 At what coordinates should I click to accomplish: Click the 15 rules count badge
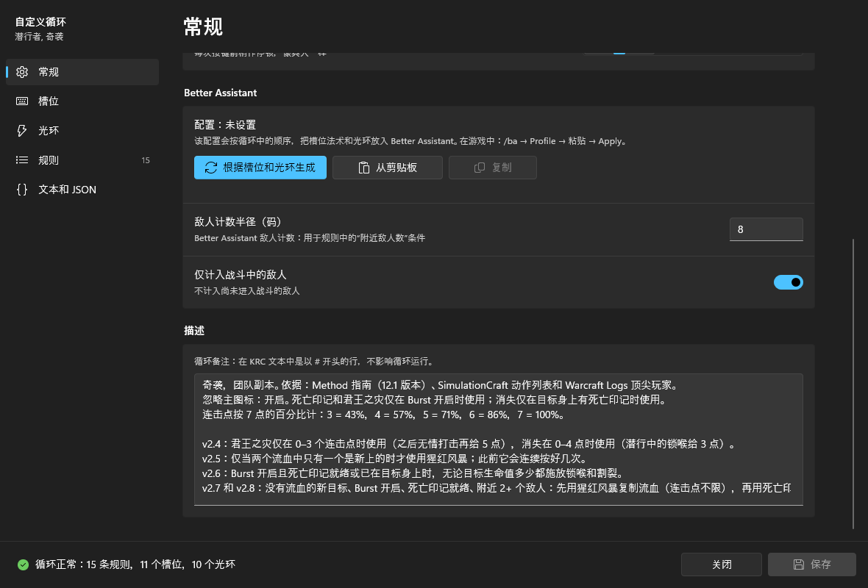[146, 160]
